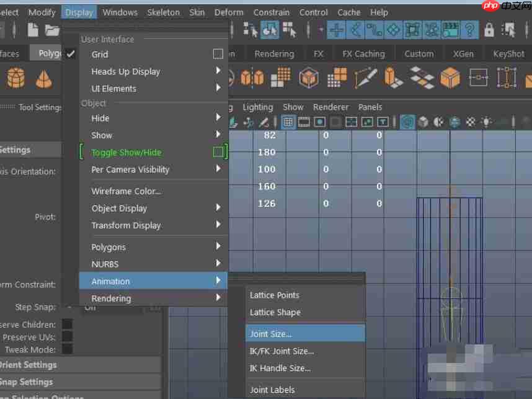Toggle viewport grid panel icon
The width and height of the screenshot is (532, 399).
(288, 122)
